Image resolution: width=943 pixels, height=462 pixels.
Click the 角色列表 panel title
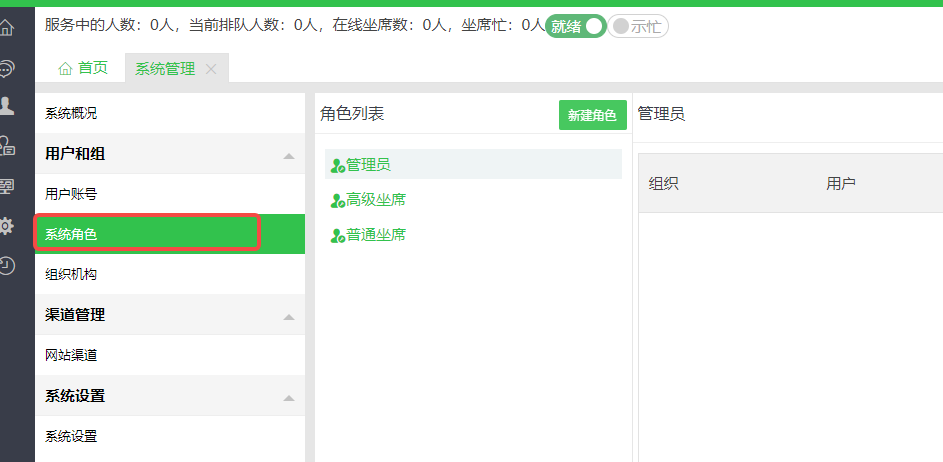coord(352,113)
